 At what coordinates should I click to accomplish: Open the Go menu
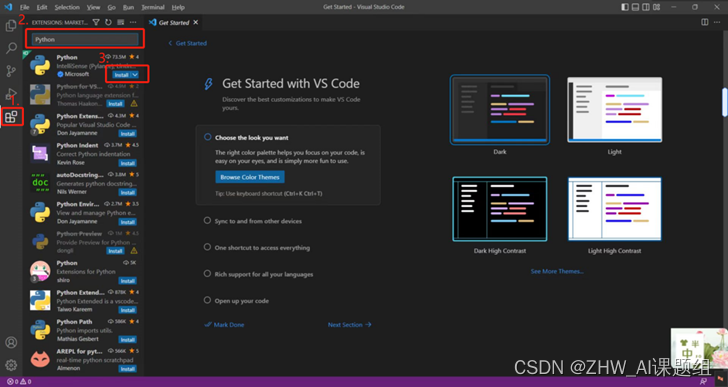tap(111, 7)
